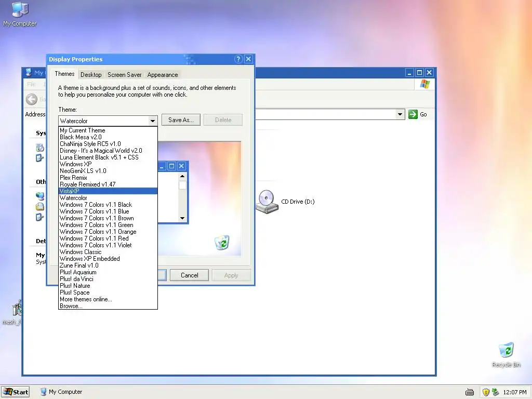Click the security shield tray icon

point(486,392)
